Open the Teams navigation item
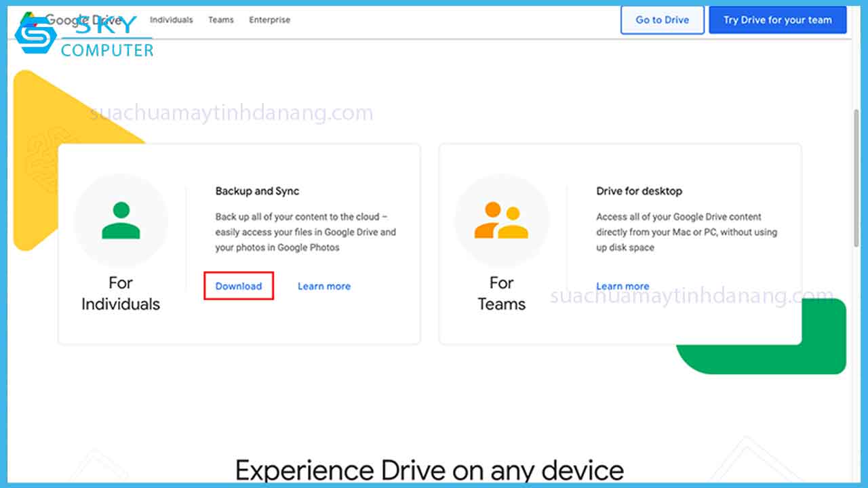The width and height of the screenshot is (868, 488). [221, 20]
